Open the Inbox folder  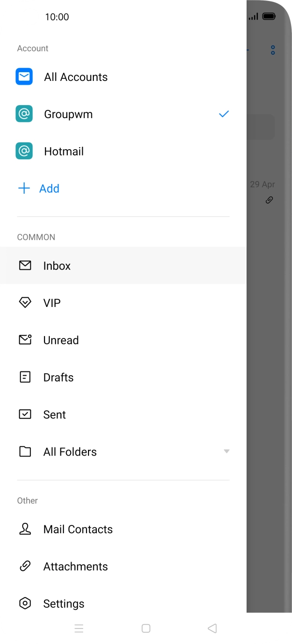57,265
